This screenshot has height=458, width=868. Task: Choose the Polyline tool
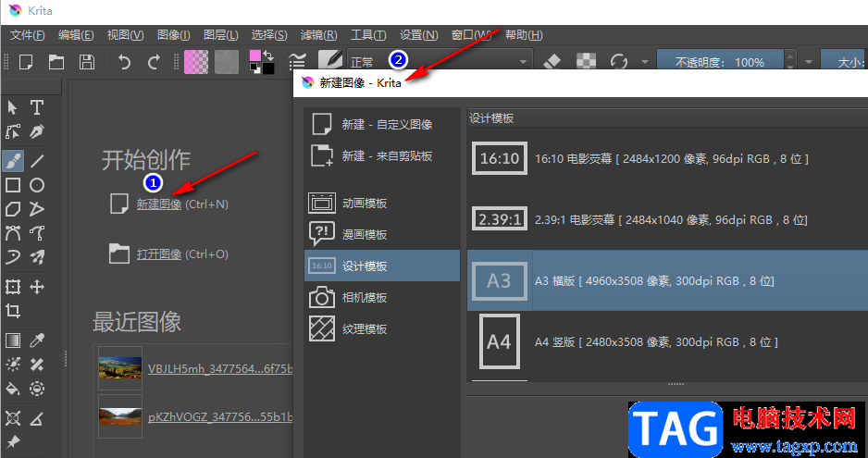(37, 209)
